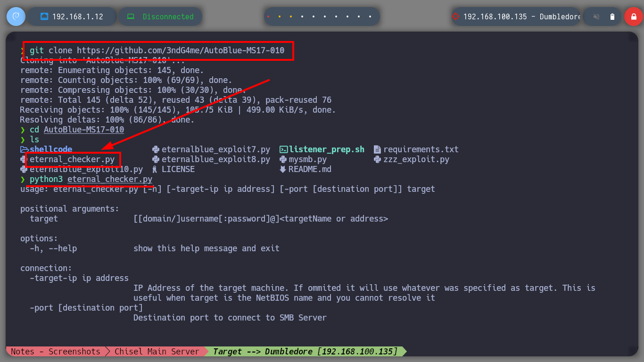This screenshot has height=362, width=644.
Task: Click the 'positional arguments:' heading
Action: [x=70, y=209]
